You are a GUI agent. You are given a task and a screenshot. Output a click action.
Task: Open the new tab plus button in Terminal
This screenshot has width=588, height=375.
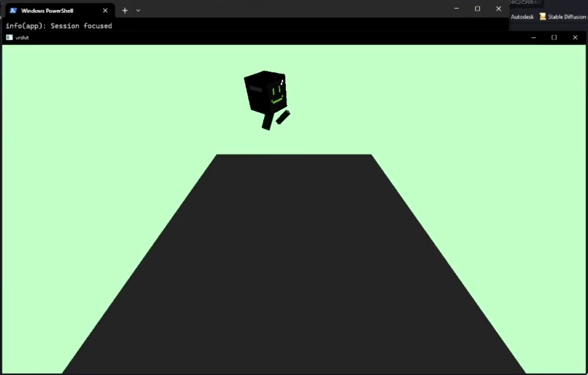[x=124, y=10]
